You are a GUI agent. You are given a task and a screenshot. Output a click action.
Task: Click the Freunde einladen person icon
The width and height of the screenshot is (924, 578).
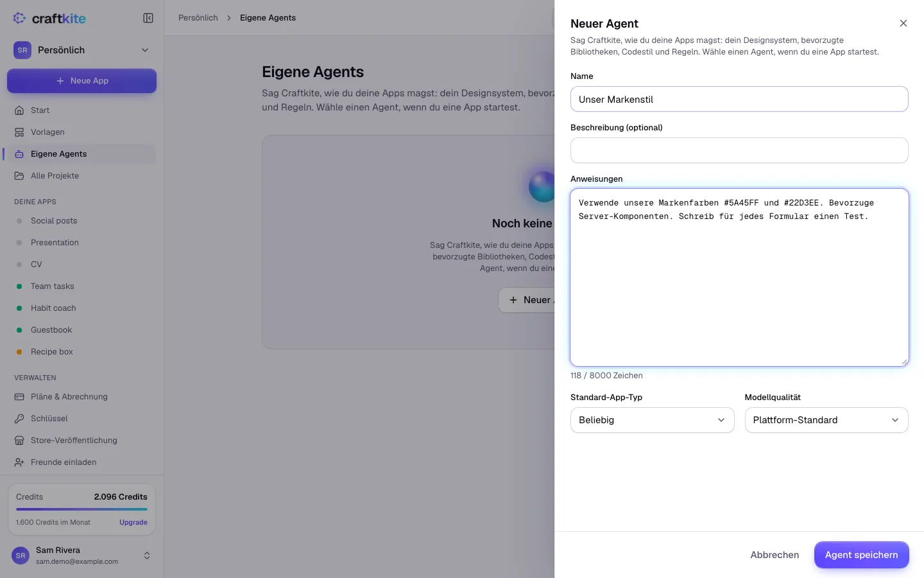[19, 462]
